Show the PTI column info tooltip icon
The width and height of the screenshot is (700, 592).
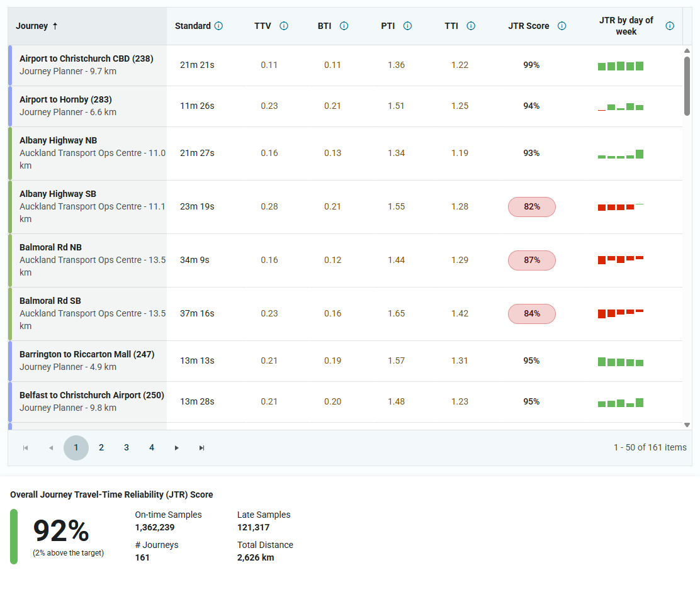pyautogui.click(x=407, y=26)
